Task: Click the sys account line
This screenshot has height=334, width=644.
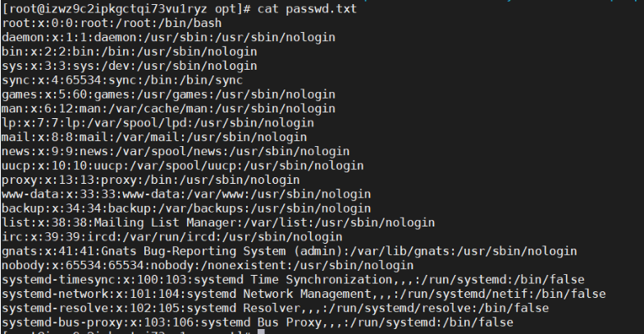Action: tap(130, 66)
